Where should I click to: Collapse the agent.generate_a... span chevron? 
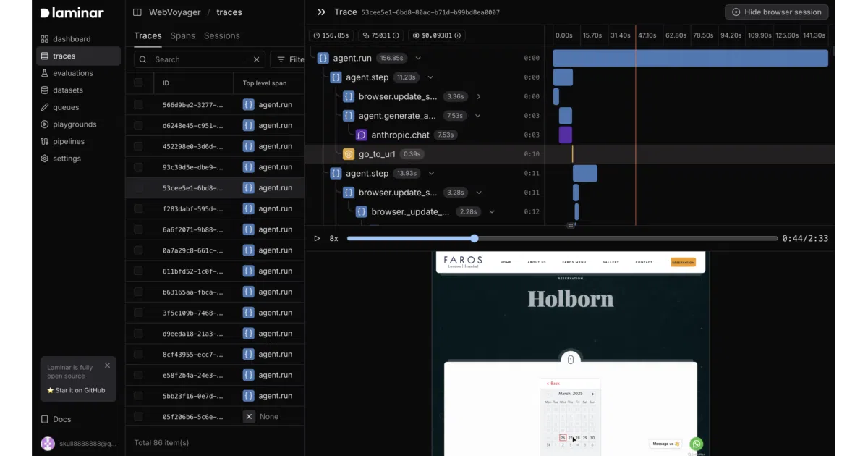(x=477, y=116)
